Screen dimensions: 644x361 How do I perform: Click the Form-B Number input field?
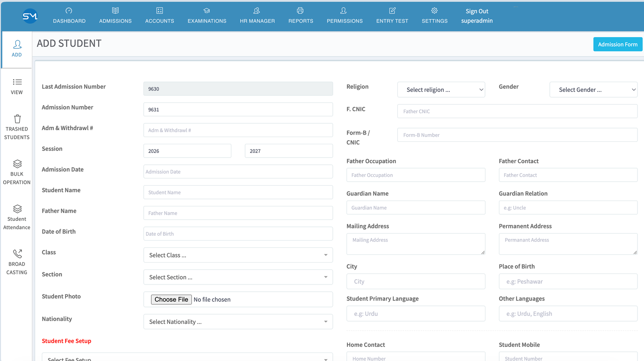point(517,135)
